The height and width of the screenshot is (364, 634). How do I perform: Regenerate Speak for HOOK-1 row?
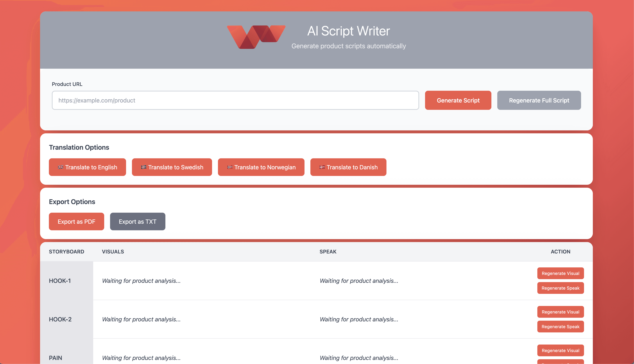click(x=560, y=288)
